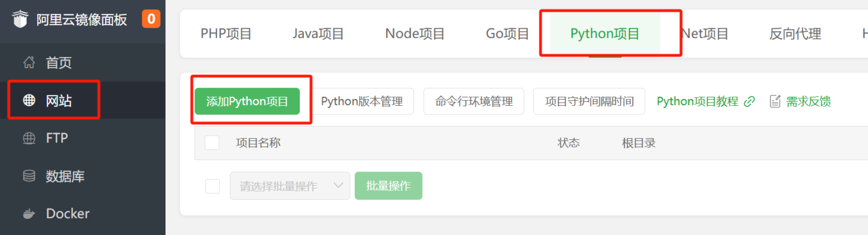Select the globe icon for 网站
Viewport: 868px width, 235px height.
(29, 100)
